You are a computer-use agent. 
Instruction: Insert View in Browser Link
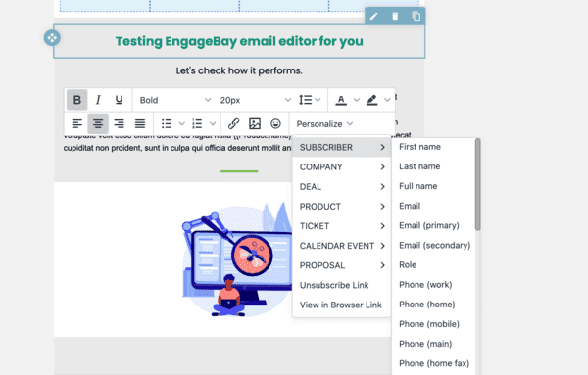342,305
